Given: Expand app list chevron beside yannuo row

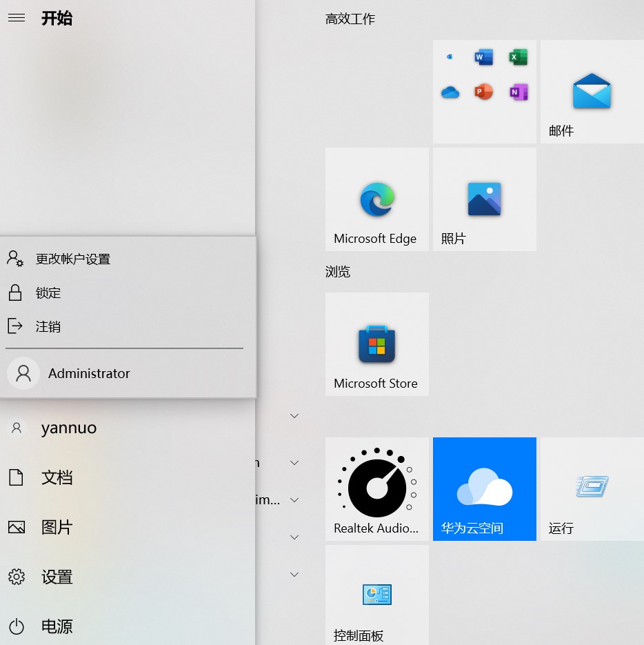Looking at the screenshot, I should (x=294, y=416).
